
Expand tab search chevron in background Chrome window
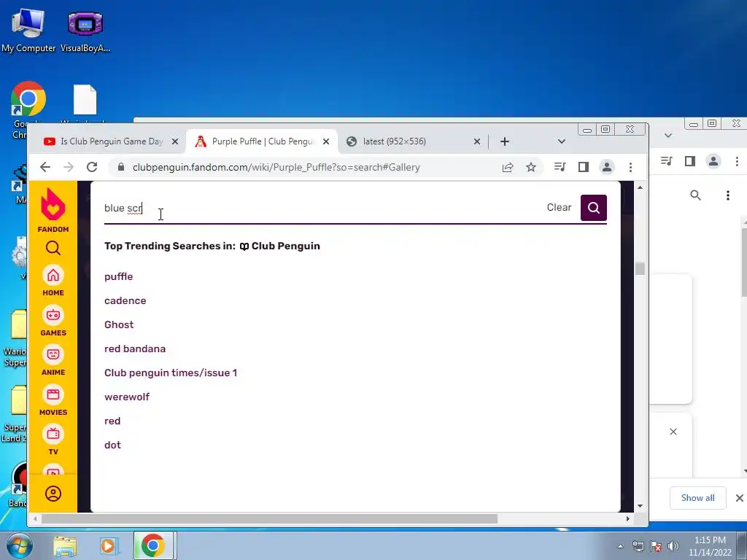point(668,135)
